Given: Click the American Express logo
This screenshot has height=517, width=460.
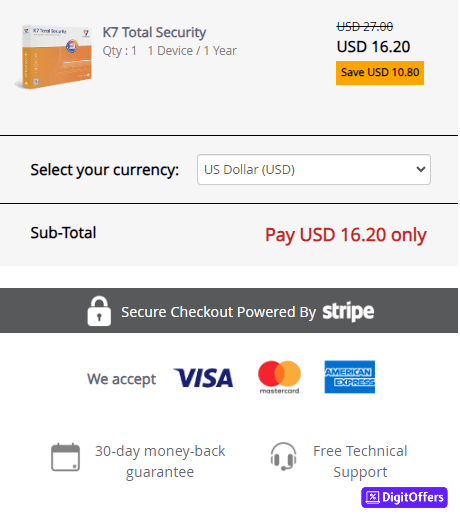Looking at the screenshot, I should click(350, 377).
